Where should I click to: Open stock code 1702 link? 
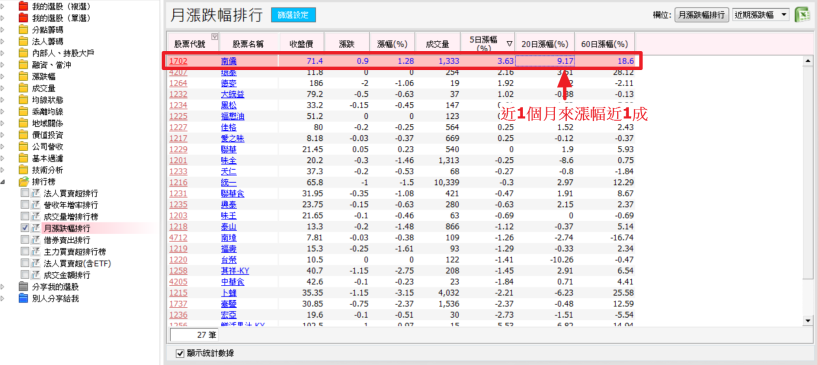click(178, 61)
